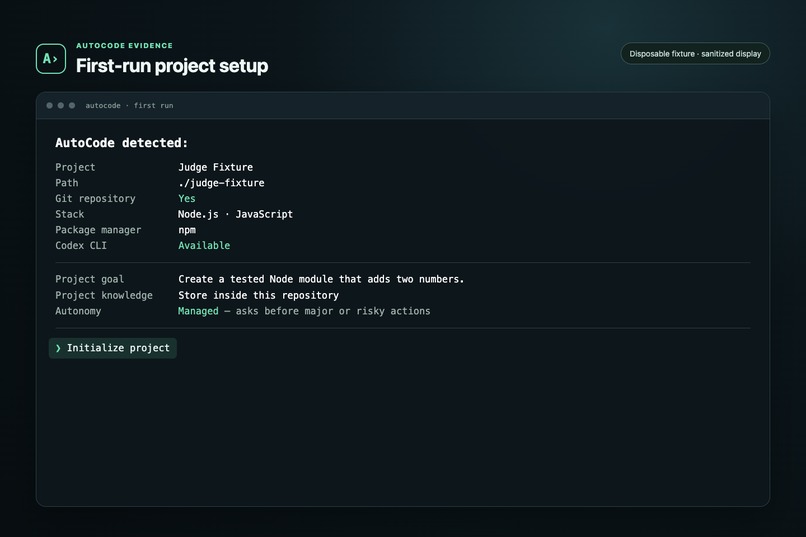Click the 'AUTOCODE EVIDENCE' overline text
The image size is (806, 537).
(x=124, y=45)
